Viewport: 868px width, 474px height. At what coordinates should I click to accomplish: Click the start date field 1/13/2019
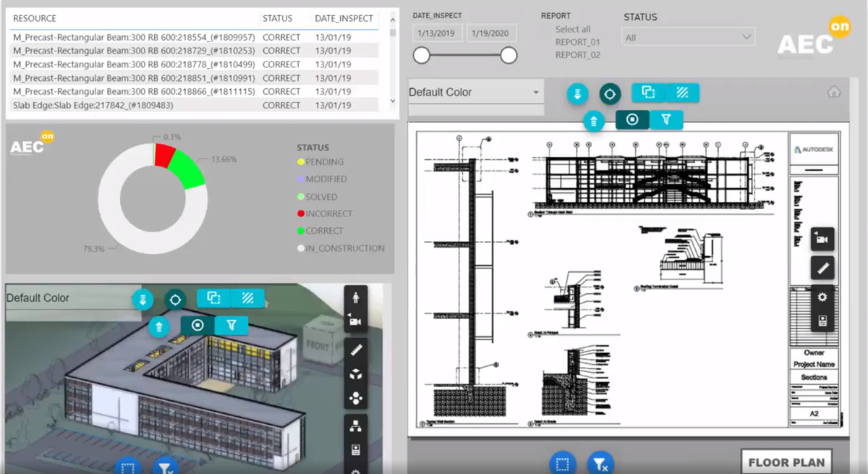coord(438,33)
